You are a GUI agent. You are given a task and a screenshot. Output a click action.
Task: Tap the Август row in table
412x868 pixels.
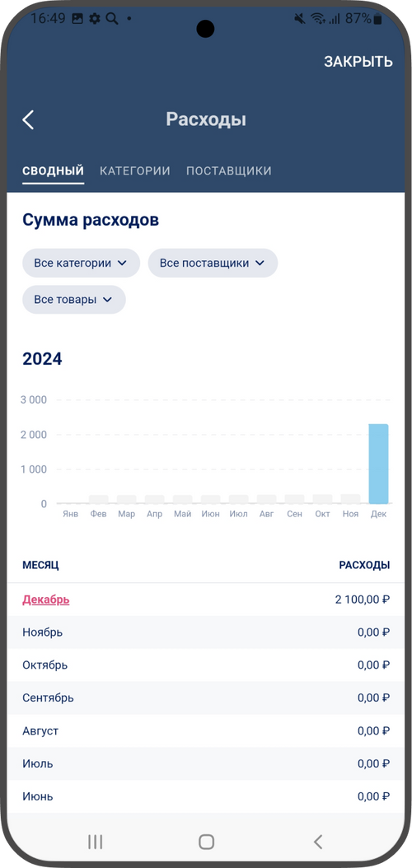pyautogui.click(x=206, y=730)
